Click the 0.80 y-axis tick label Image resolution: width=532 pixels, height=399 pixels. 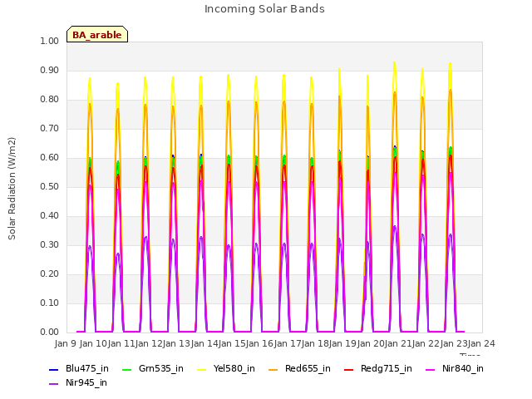click(x=50, y=100)
